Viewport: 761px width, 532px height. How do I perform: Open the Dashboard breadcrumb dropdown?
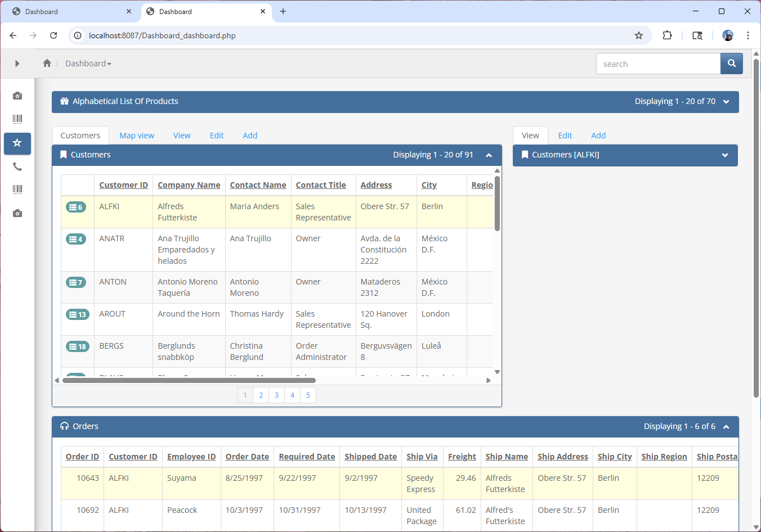coord(88,64)
